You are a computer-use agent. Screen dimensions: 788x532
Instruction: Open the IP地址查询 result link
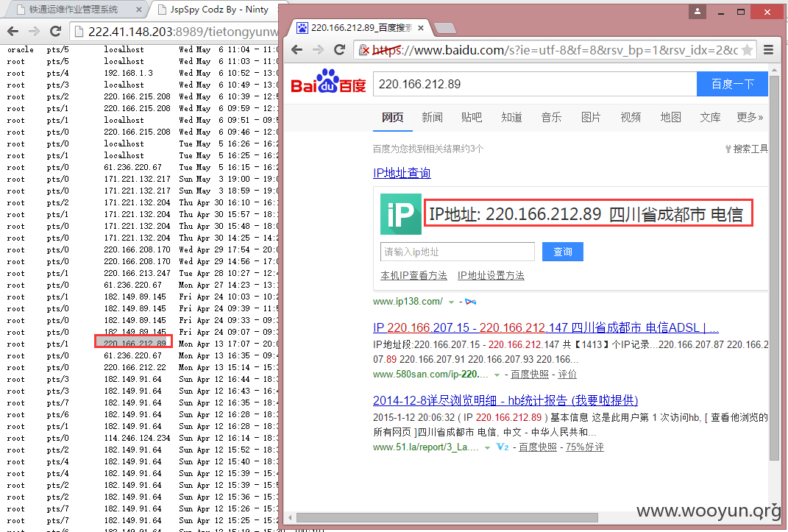click(402, 173)
